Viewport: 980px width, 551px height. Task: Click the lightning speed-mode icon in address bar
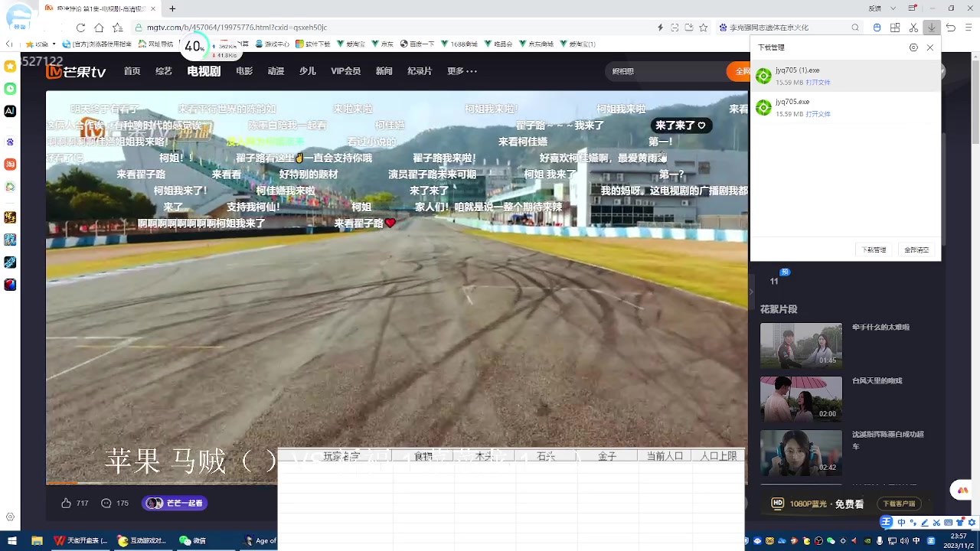(660, 28)
